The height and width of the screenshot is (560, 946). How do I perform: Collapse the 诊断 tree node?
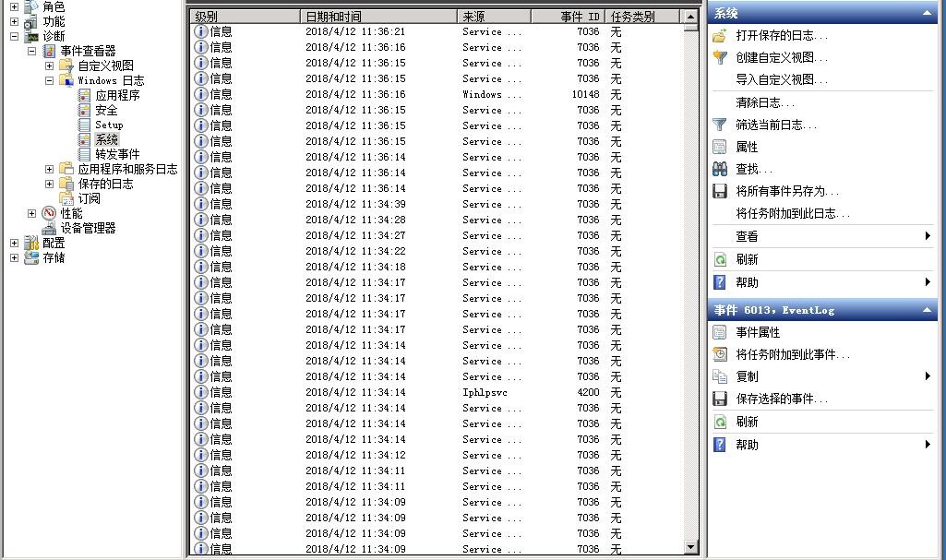14,36
